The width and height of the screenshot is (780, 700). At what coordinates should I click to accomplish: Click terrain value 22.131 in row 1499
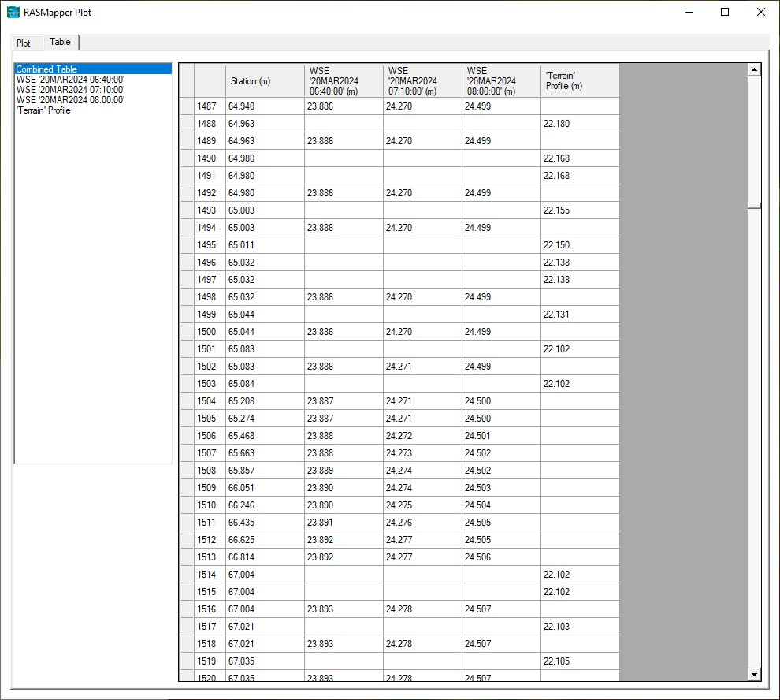(580, 315)
